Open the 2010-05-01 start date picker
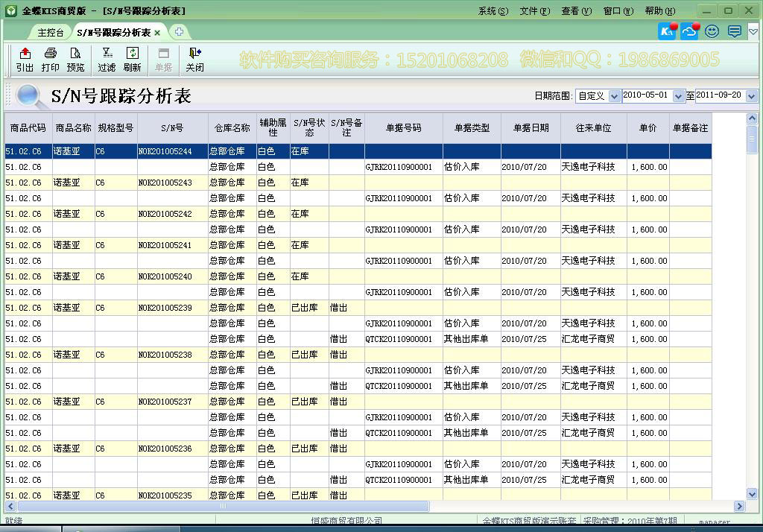Screen dimensions: 763x532 pyautogui.click(x=678, y=95)
